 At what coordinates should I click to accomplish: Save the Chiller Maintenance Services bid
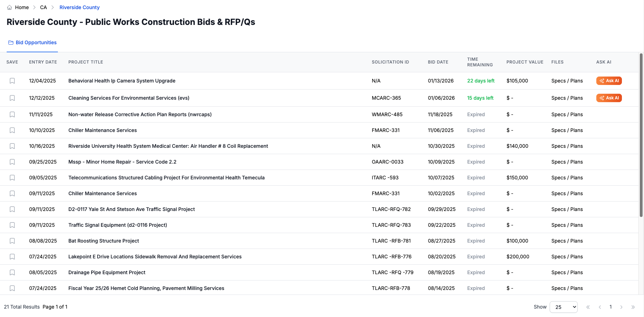(x=12, y=130)
